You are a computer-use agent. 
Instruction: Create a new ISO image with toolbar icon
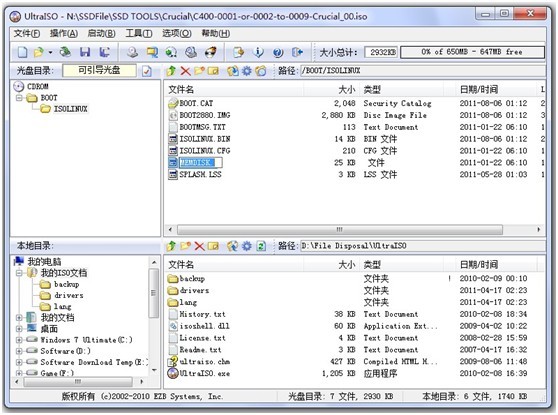22,52
